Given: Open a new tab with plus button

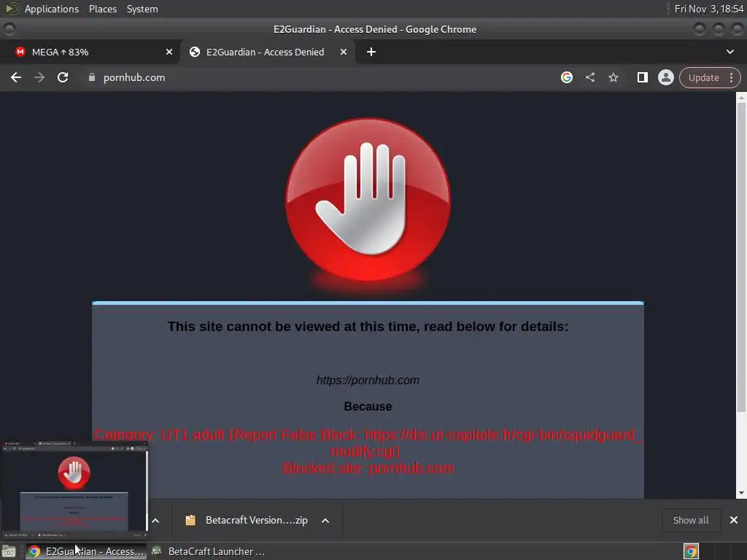Looking at the screenshot, I should click(371, 52).
